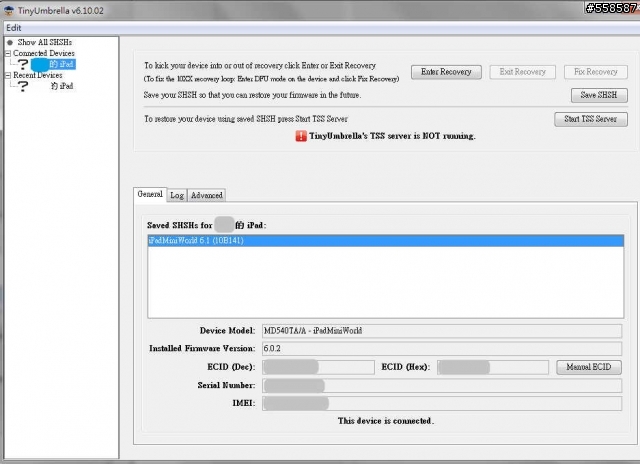Click the question mark icon of connected iPad

[23, 64]
